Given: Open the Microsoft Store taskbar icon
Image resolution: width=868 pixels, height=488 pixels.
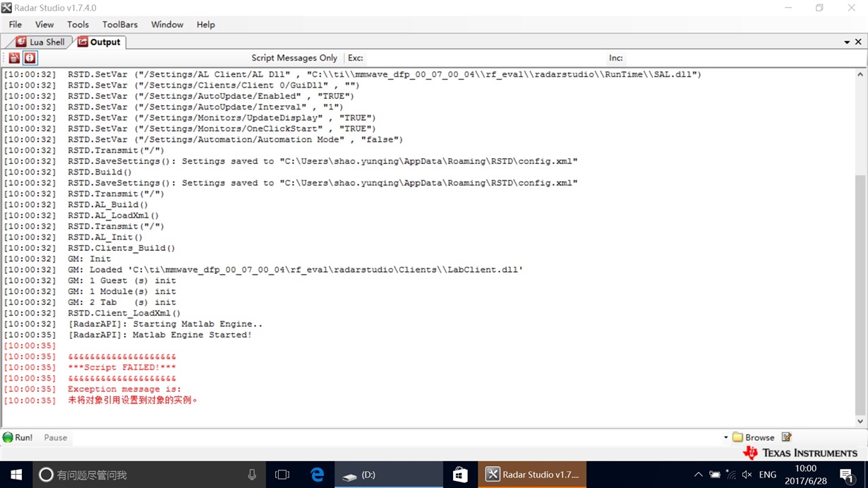Looking at the screenshot, I should 460,475.
